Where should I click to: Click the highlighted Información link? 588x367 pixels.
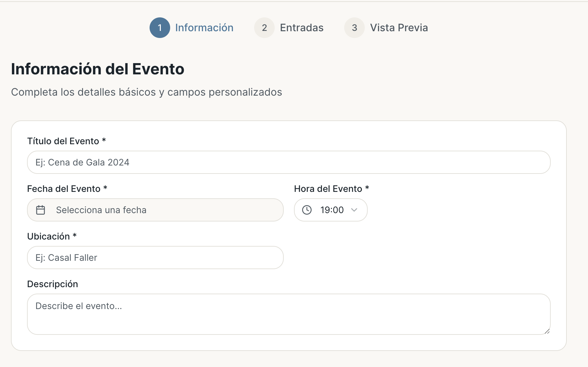(x=204, y=28)
